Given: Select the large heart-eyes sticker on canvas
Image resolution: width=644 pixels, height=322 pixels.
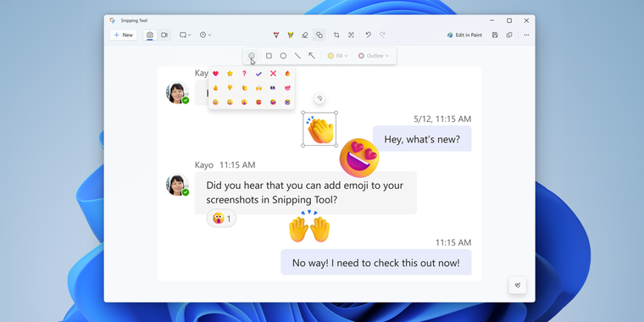Looking at the screenshot, I should coord(359,158).
